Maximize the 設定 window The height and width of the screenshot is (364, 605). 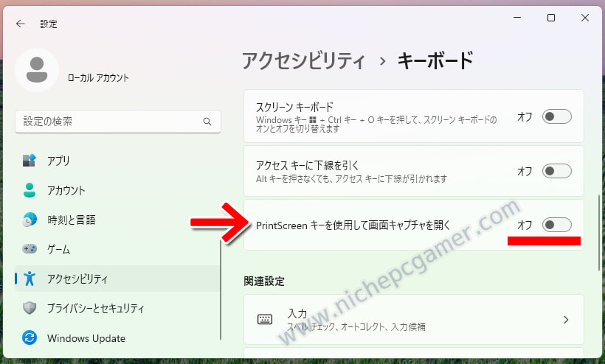coord(551,18)
